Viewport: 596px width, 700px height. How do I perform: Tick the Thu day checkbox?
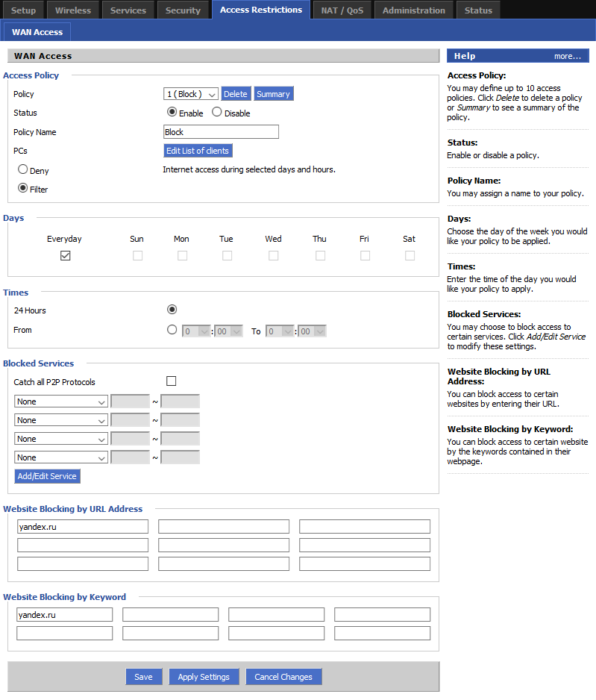[x=320, y=255]
